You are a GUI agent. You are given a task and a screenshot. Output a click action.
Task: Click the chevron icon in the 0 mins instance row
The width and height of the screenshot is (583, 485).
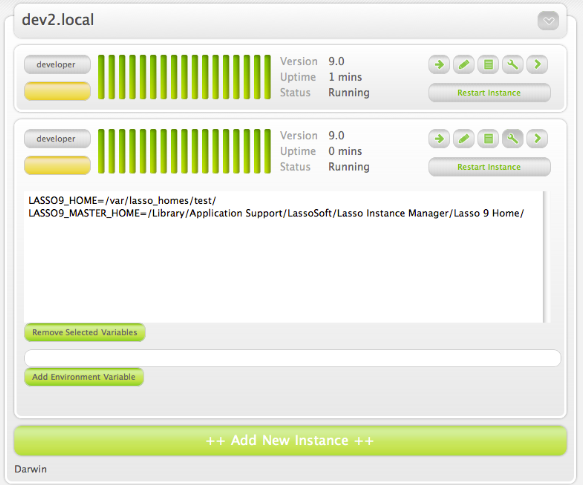coord(537,139)
